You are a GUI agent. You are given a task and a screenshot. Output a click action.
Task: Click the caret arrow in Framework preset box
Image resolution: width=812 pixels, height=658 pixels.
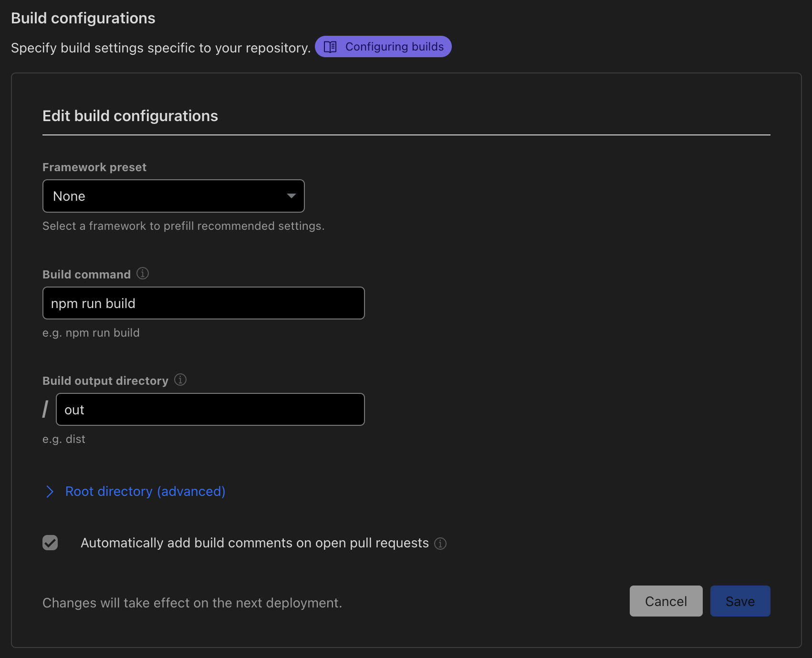(291, 196)
